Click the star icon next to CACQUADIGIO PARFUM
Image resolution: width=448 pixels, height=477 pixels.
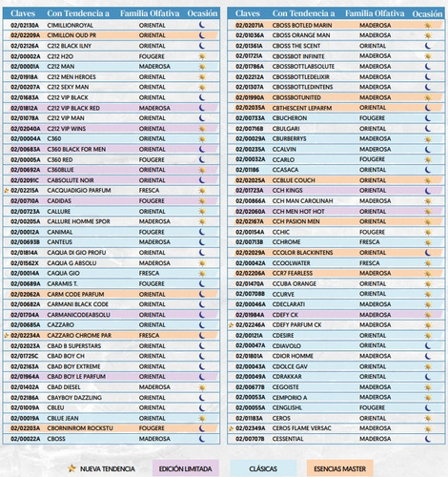click(7, 191)
